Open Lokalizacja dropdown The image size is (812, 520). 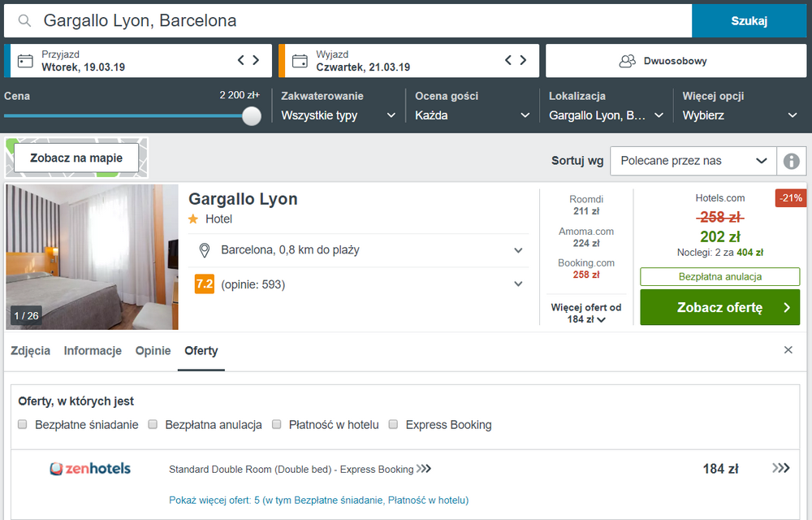(x=606, y=115)
